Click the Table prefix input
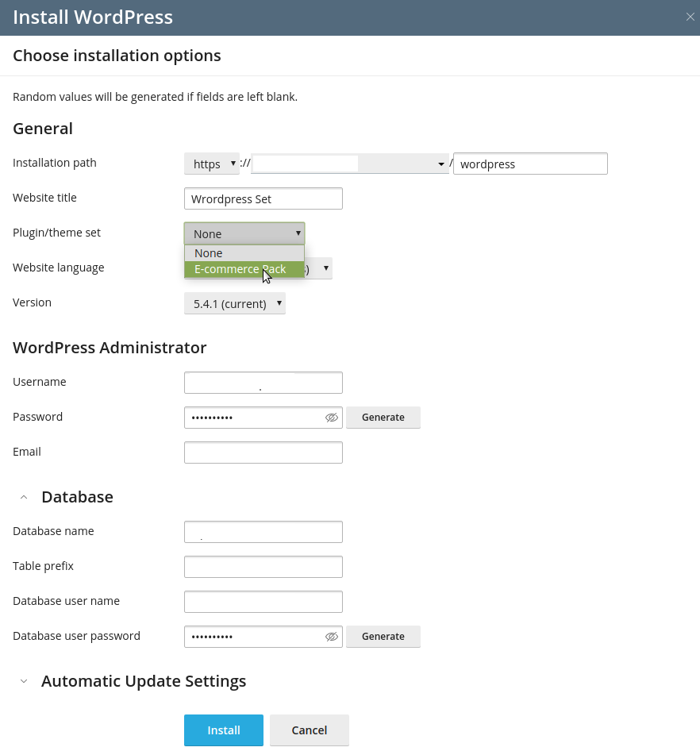The width and height of the screenshot is (700, 751). click(263, 567)
